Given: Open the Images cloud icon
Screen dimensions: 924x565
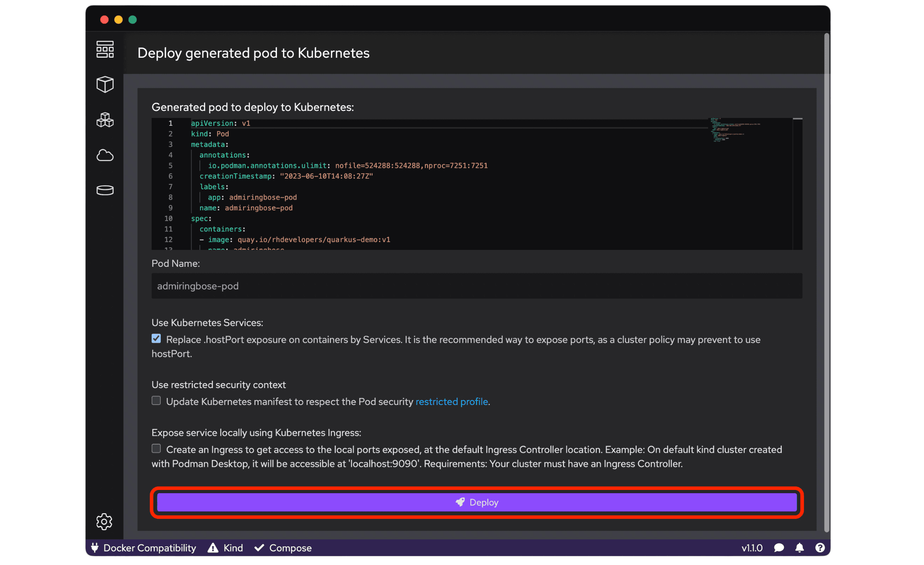Looking at the screenshot, I should pyautogui.click(x=105, y=155).
